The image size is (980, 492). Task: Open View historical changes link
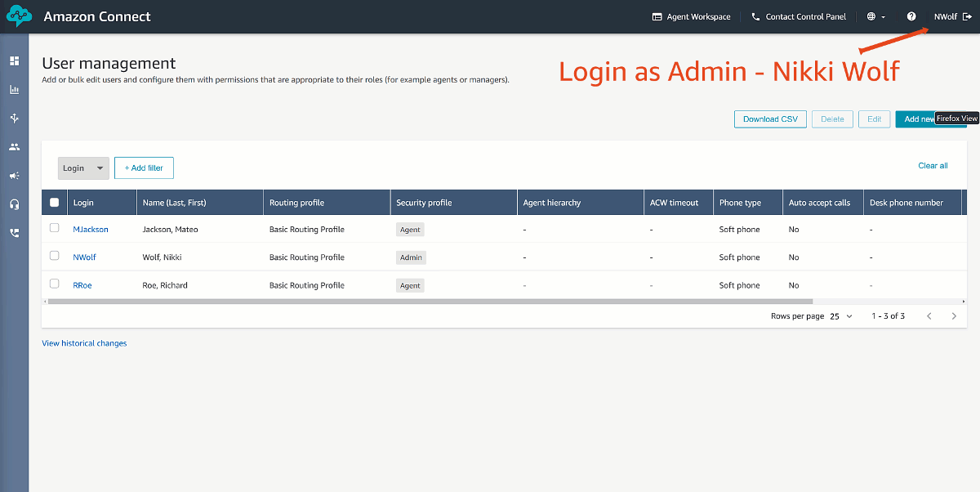pos(84,343)
